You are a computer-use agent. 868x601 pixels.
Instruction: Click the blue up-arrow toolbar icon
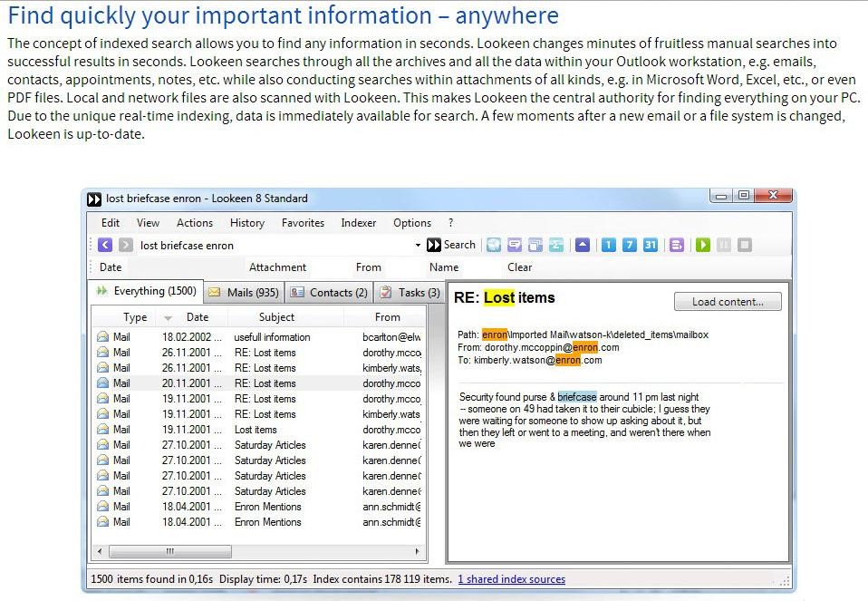(583, 245)
